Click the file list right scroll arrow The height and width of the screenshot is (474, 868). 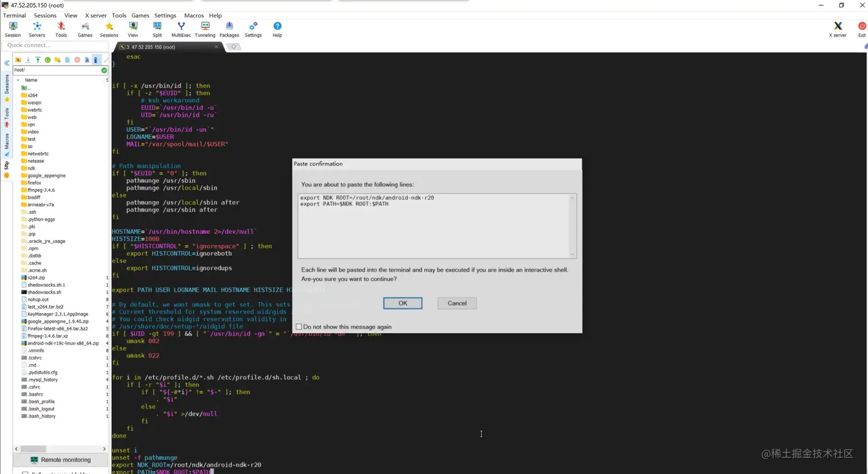tap(104, 449)
